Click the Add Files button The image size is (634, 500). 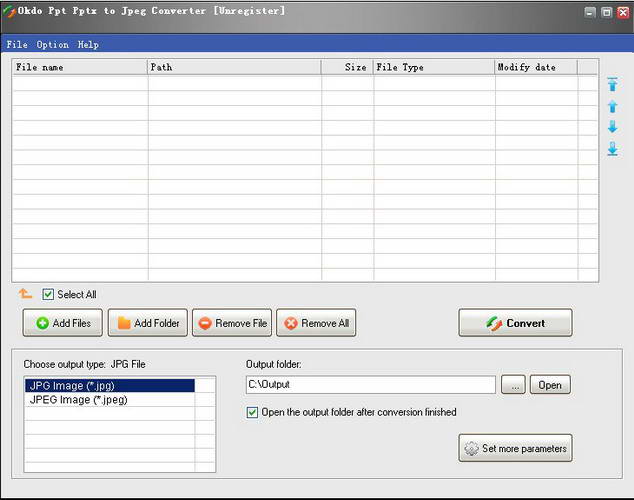pos(63,323)
